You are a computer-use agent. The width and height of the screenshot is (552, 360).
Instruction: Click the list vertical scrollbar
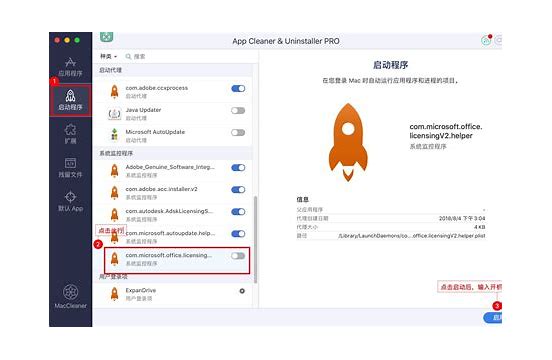point(255,239)
